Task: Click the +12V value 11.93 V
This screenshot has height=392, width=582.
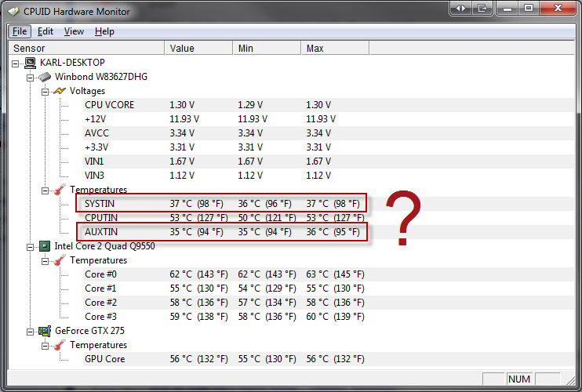Action: [x=184, y=119]
